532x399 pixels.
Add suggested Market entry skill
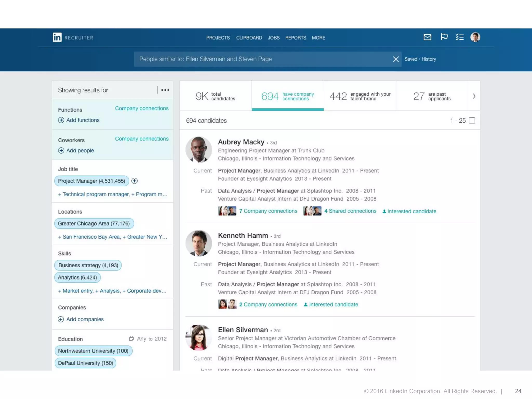point(76,291)
